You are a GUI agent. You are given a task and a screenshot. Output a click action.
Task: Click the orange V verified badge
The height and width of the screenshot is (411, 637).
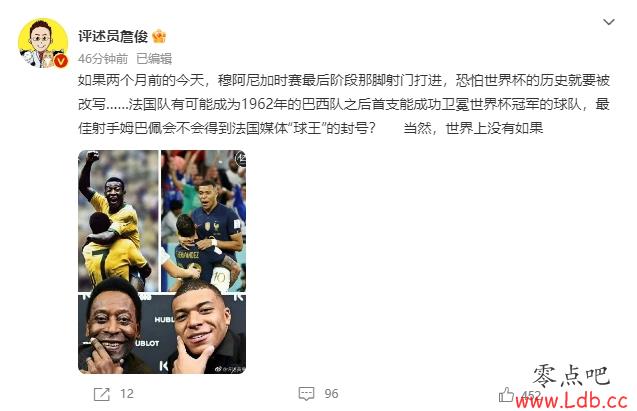61,61
